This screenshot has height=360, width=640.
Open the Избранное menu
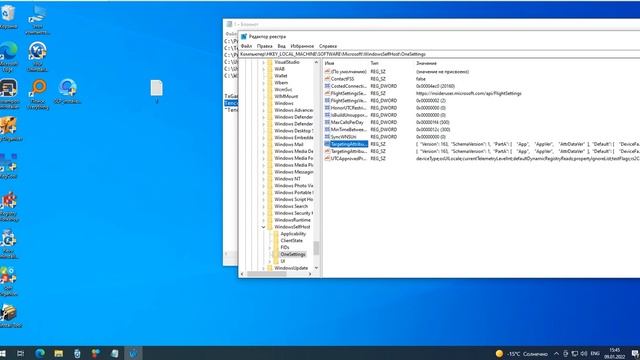pos(302,46)
